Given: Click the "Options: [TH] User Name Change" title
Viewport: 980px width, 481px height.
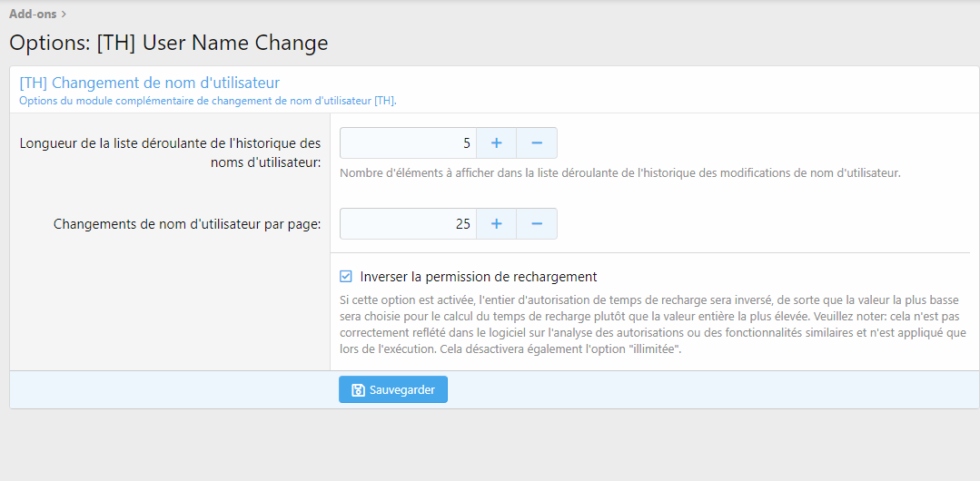Looking at the screenshot, I should point(169,43).
